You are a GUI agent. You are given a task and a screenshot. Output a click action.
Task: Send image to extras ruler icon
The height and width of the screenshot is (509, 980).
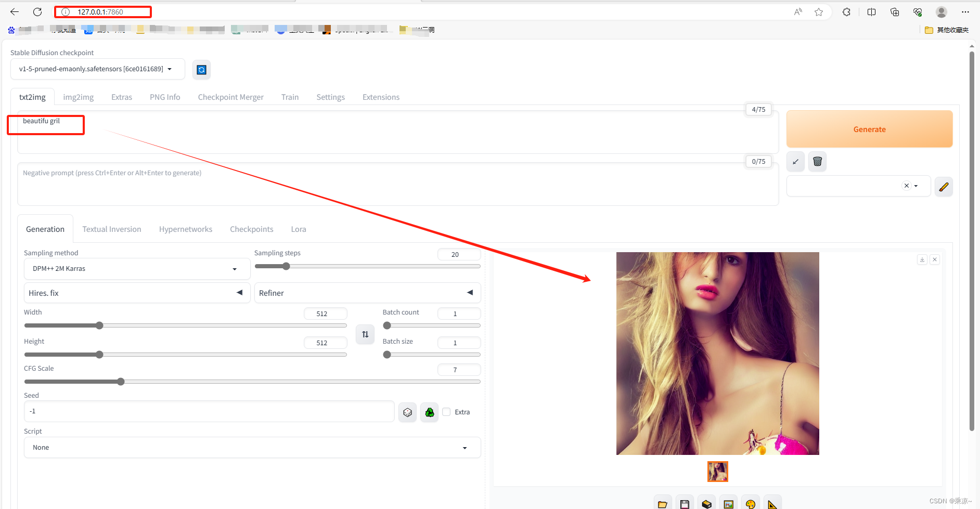click(772, 503)
